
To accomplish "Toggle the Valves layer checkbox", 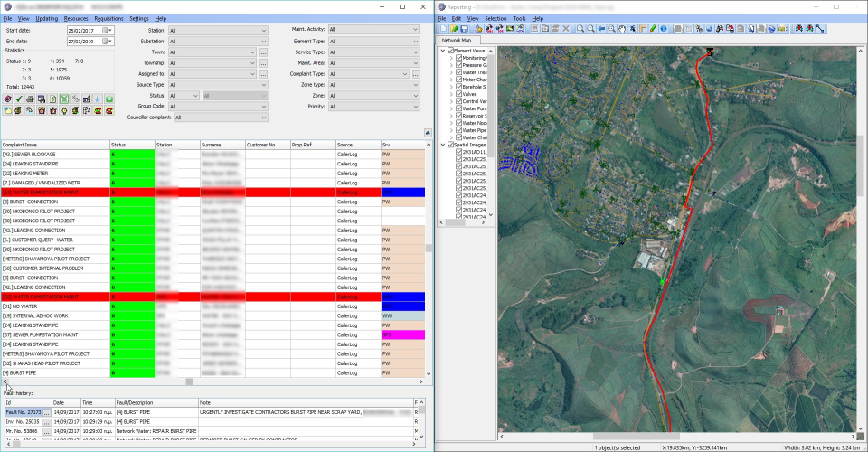I will pyautogui.click(x=459, y=94).
